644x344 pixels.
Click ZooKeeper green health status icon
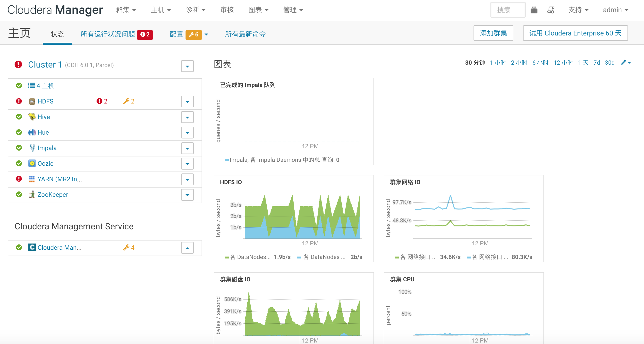pos(19,194)
